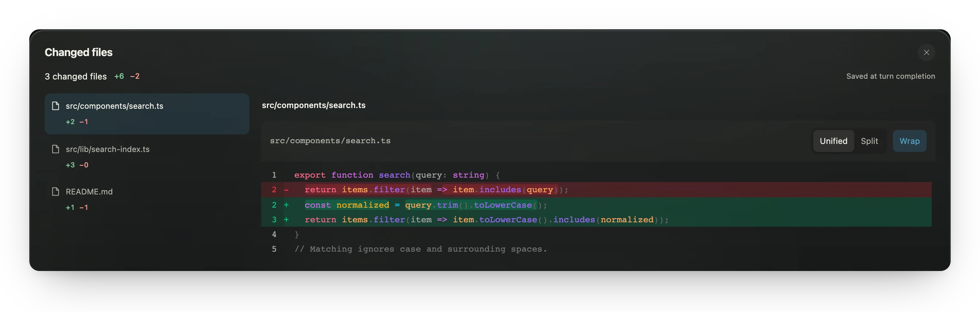
Task: Click 'Saved at turn completion' status text
Action: point(891,76)
